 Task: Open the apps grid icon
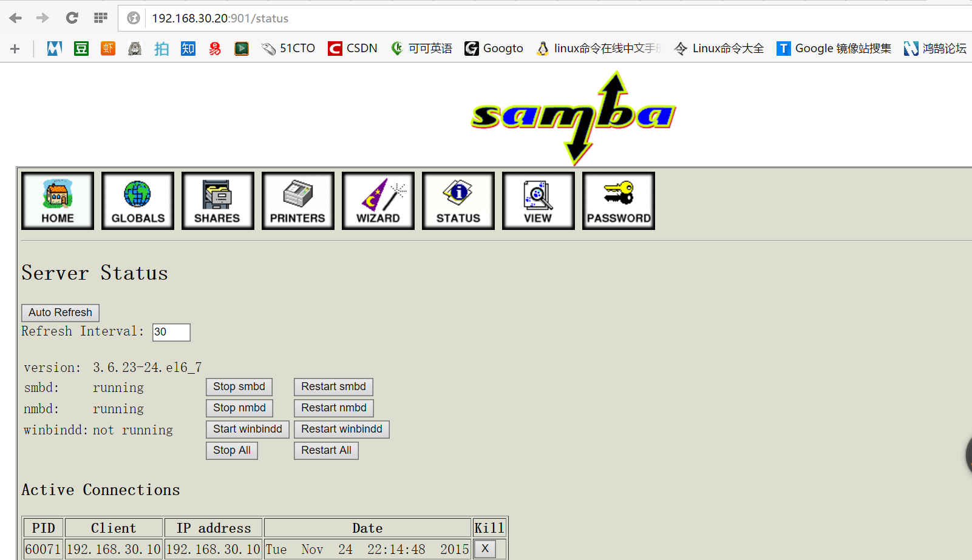(101, 18)
